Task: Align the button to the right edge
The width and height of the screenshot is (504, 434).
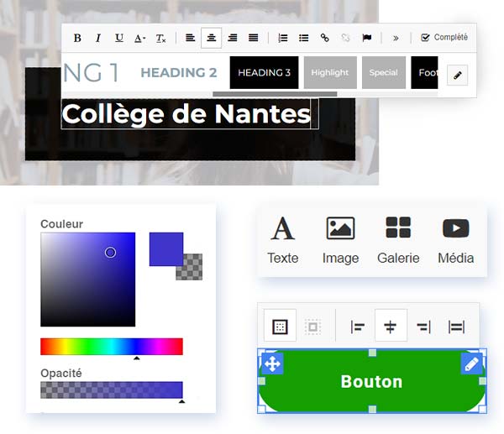Action: 423,327
